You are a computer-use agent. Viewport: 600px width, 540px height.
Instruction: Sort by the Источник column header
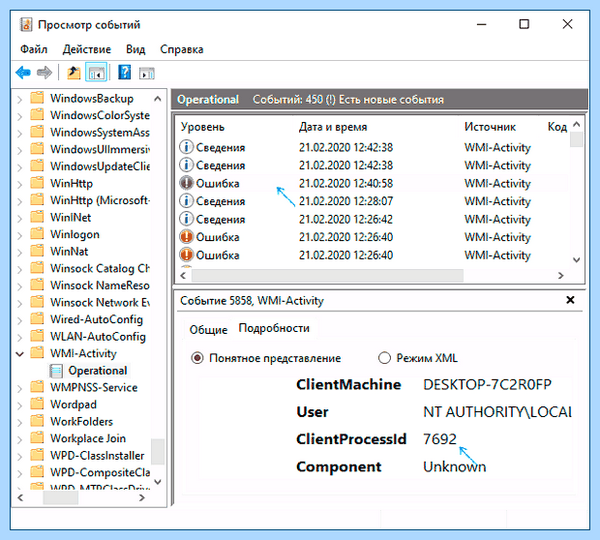pos(490,127)
